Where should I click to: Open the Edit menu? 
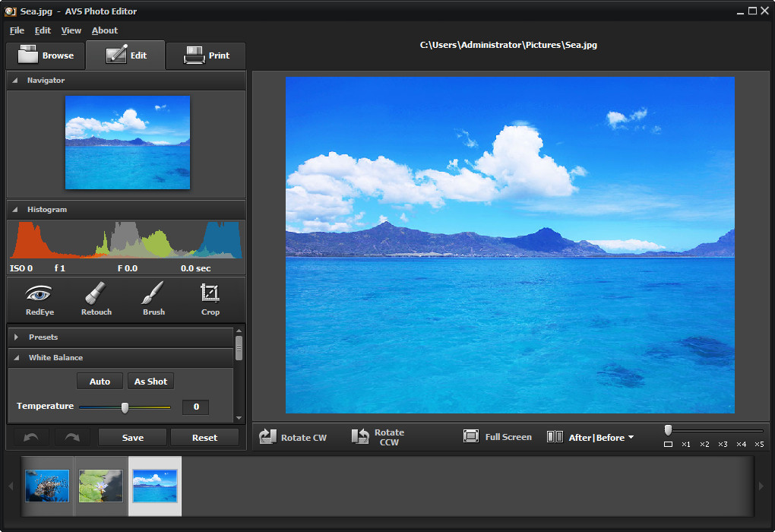click(43, 30)
